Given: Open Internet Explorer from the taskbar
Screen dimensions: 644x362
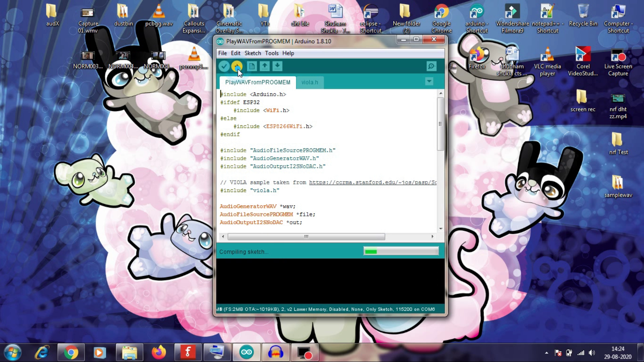Looking at the screenshot, I should (42, 353).
